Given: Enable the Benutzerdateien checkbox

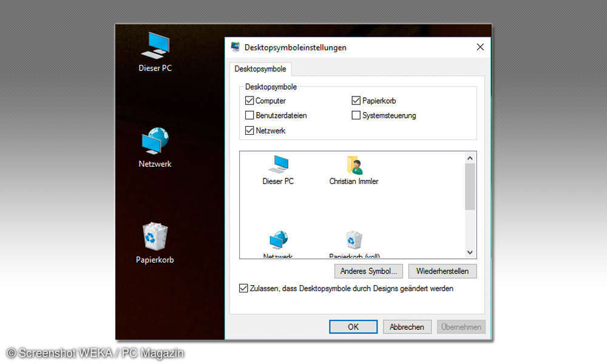Looking at the screenshot, I should (249, 115).
